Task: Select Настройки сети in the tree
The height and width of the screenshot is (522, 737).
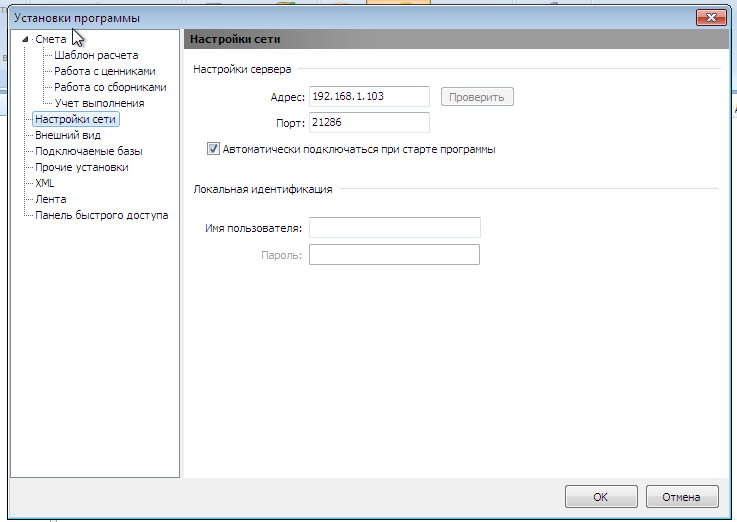Action: pos(75,119)
